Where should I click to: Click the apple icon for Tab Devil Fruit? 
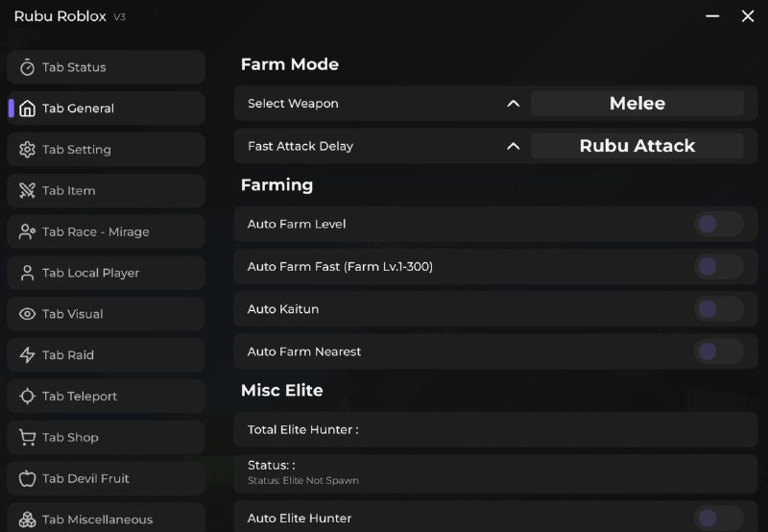27,478
